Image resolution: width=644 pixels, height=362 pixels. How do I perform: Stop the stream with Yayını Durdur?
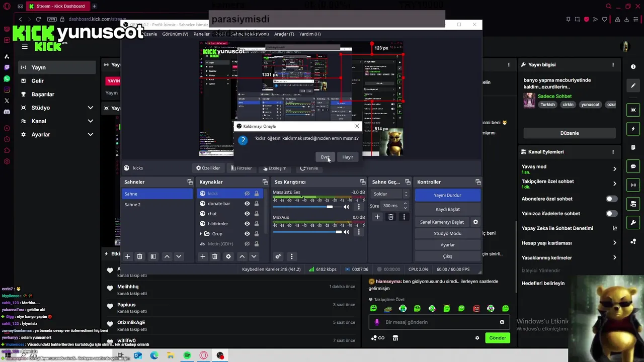(x=447, y=195)
